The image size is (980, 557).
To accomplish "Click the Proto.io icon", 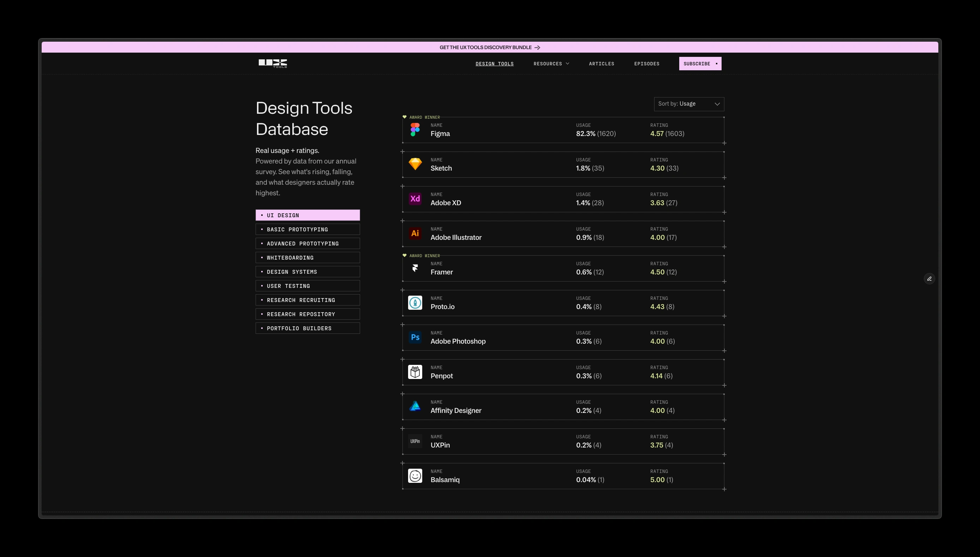I will tap(415, 303).
